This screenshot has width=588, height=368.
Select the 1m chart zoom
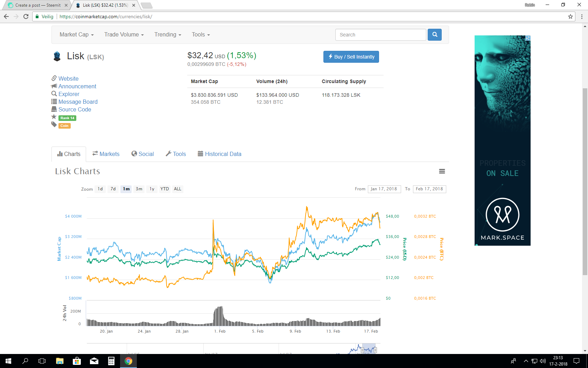pos(126,189)
